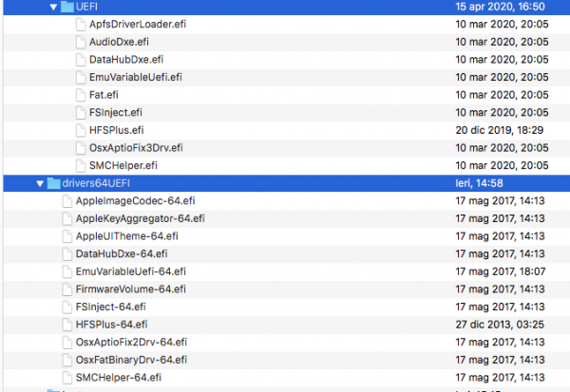Click the AppleImageCodec-64.efi file icon

[x=66, y=201]
